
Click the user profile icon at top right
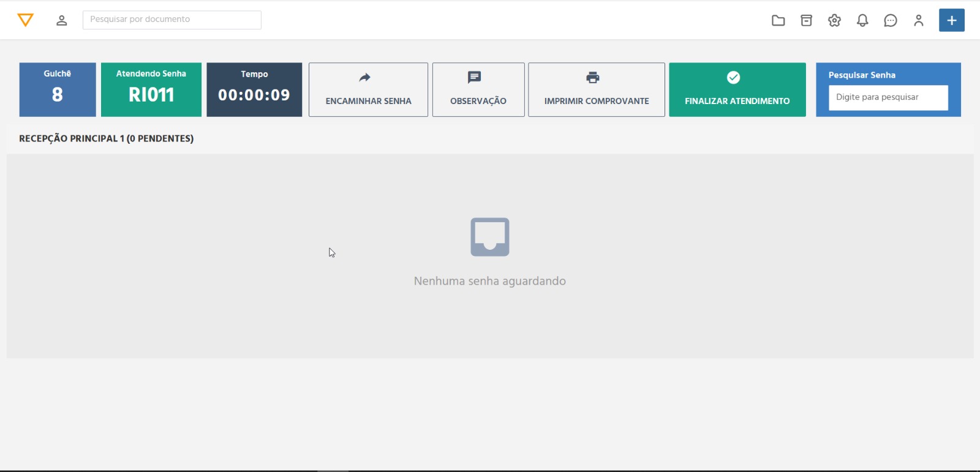click(918, 21)
